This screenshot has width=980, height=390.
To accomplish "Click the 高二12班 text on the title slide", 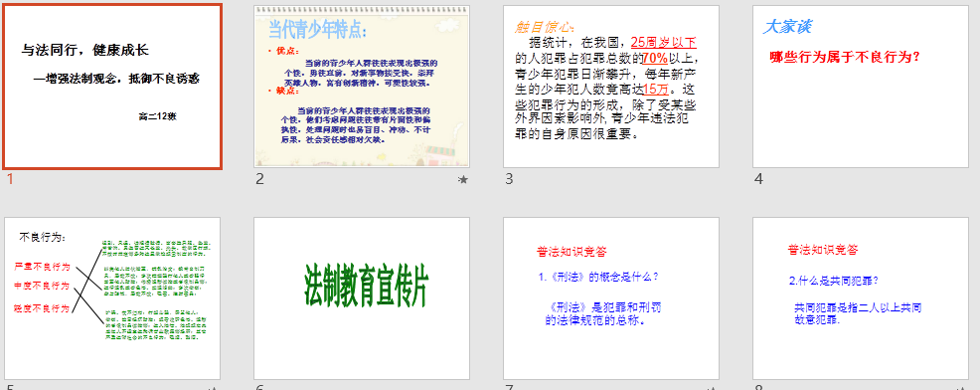I will coord(157,115).
